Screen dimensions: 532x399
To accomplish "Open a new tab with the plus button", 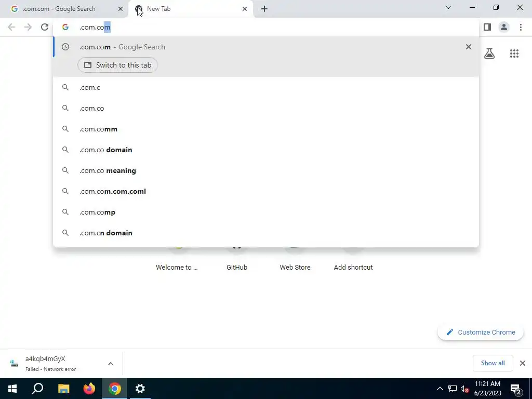I will click(x=264, y=9).
